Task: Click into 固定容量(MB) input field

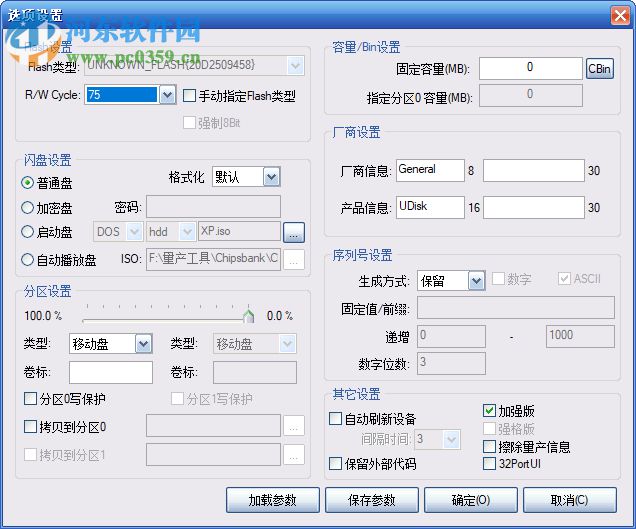Action: click(531, 68)
